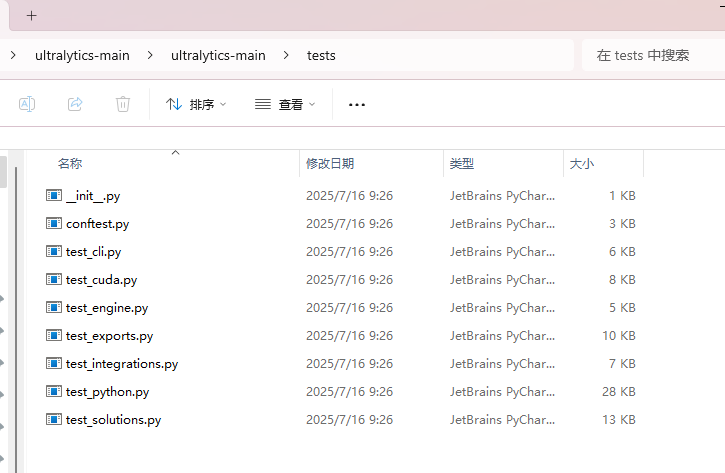Click the second ultralytics-main breadcrumb
This screenshot has height=473, width=725.
(x=218, y=55)
